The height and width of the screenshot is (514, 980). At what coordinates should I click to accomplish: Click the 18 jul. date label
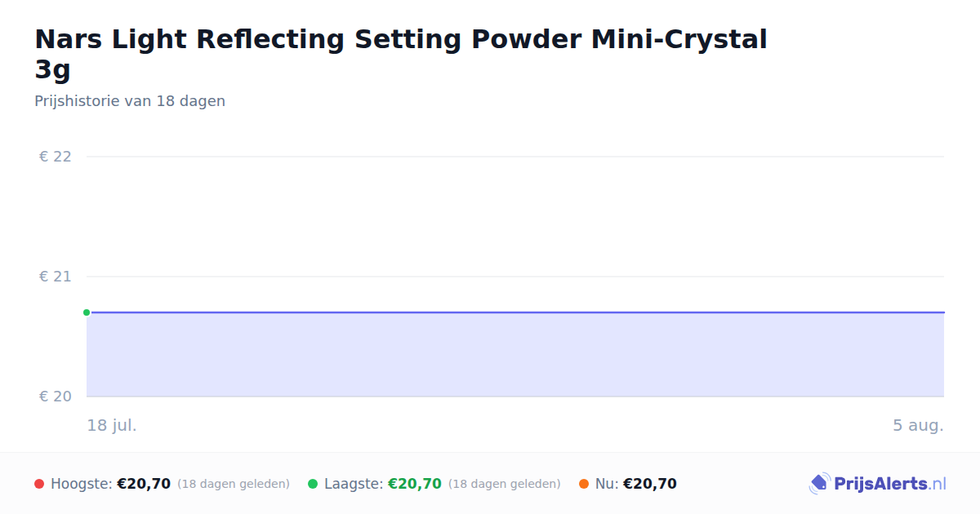click(112, 425)
